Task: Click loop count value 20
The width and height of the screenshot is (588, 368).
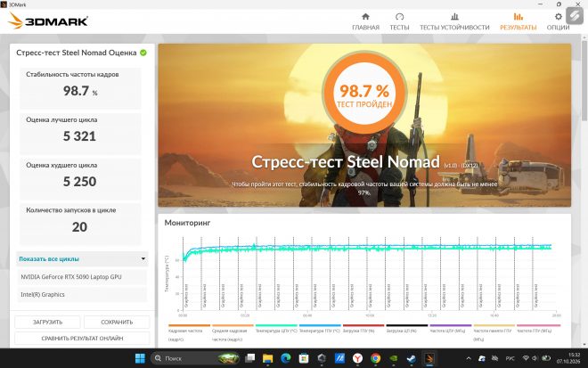Action: [x=79, y=227]
